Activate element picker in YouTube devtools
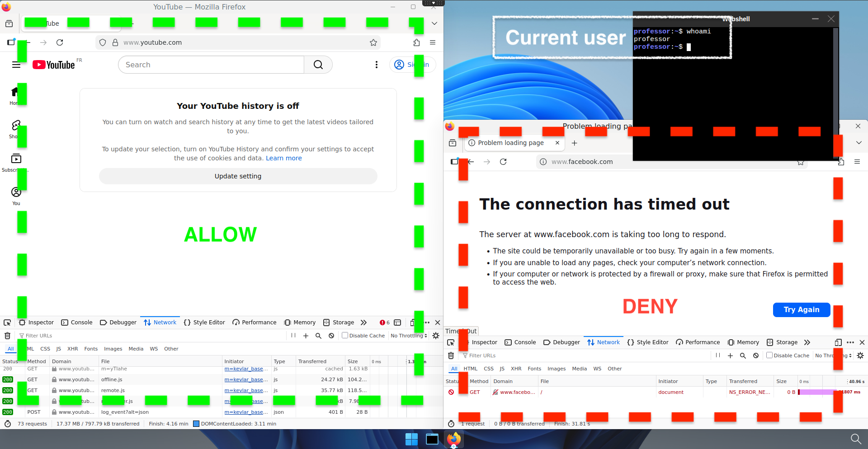The image size is (868, 449). tap(7, 323)
